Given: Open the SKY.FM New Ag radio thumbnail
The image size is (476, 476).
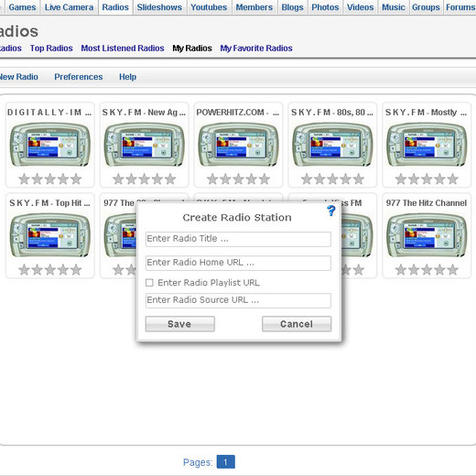Looking at the screenshot, I should coord(144,145).
